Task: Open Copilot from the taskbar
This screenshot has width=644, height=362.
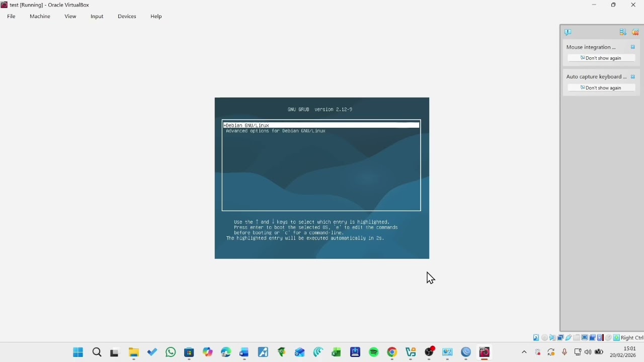Action: coord(207,352)
